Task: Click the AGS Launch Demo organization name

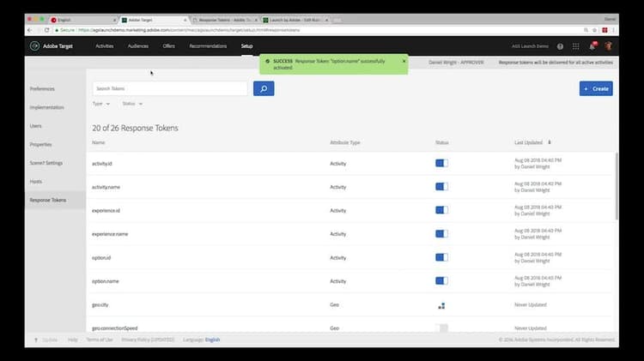Action: coord(530,46)
